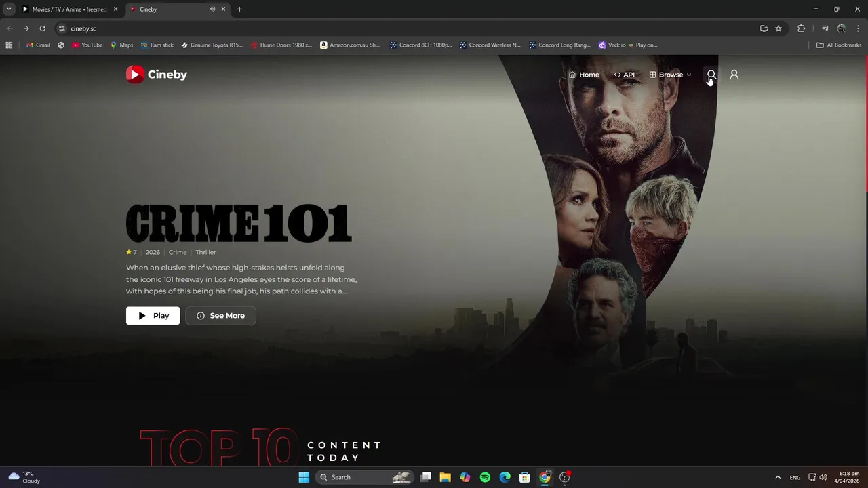Viewport: 868px width, 488px height.
Task: Open the Chrome profile avatar
Action: [842, 28]
